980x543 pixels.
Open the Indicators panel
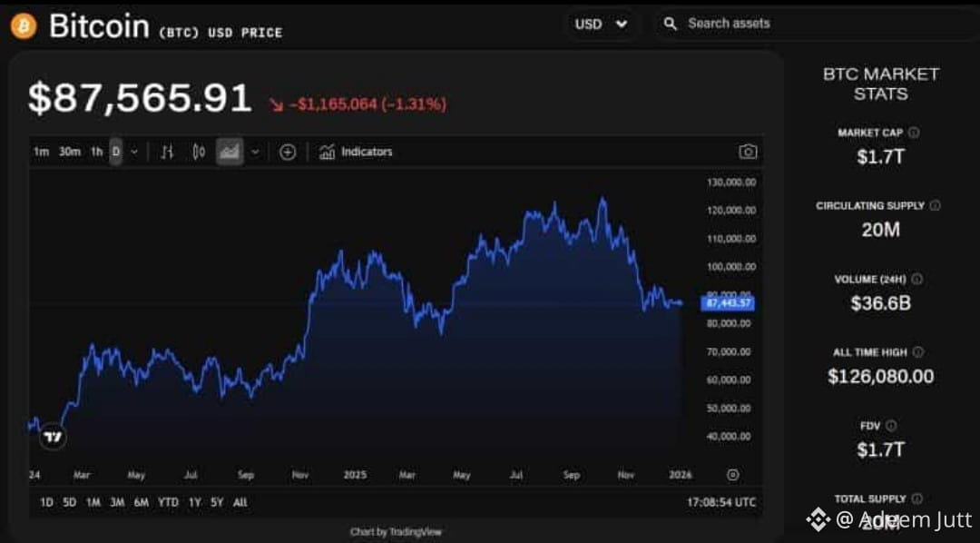click(356, 152)
